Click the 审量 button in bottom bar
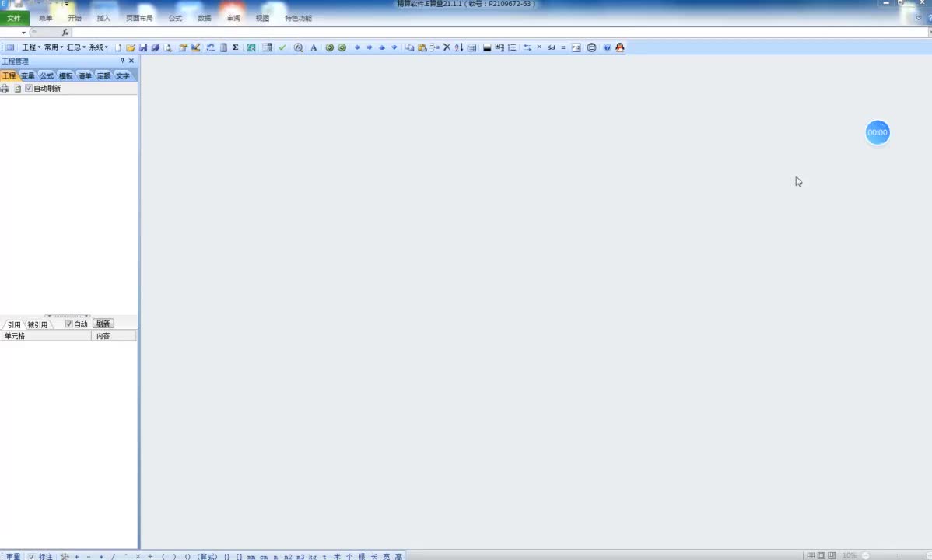The image size is (932, 560). tap(13, 556)
